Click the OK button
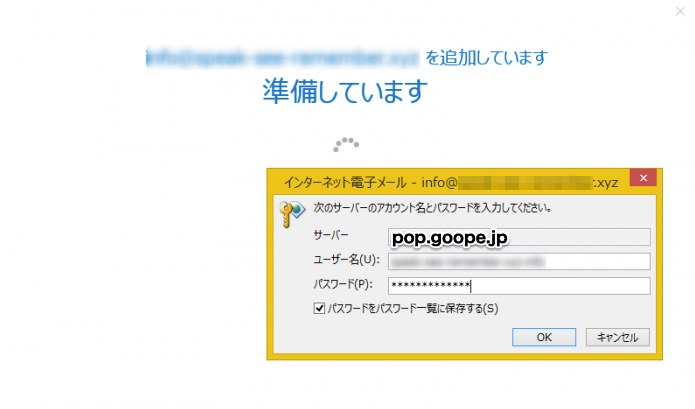 coord(544,337)
